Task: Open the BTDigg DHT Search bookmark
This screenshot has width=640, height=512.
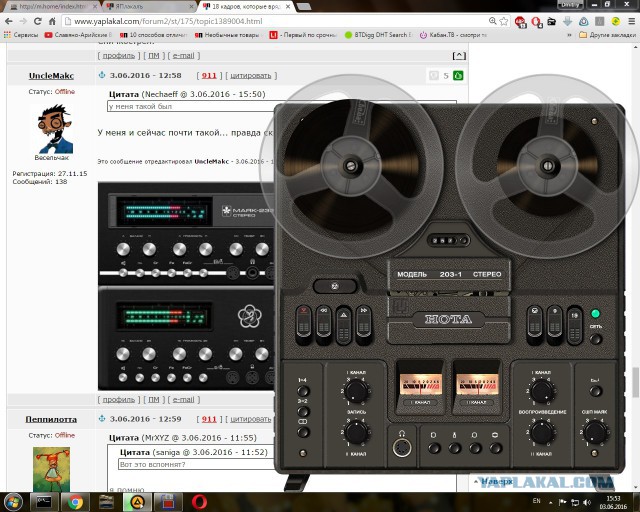Action: (378, 35)
